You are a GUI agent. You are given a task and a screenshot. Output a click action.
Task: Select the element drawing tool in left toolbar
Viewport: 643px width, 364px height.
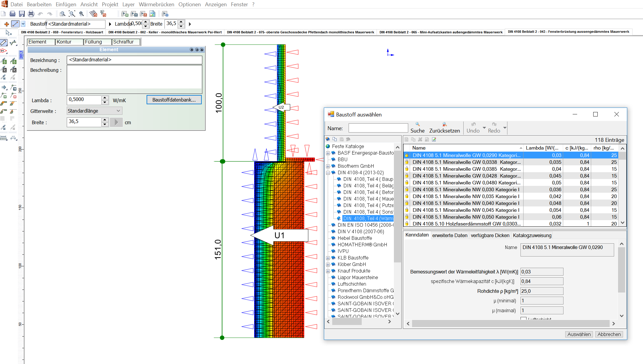pyautogui.click(x=4, y=43)
